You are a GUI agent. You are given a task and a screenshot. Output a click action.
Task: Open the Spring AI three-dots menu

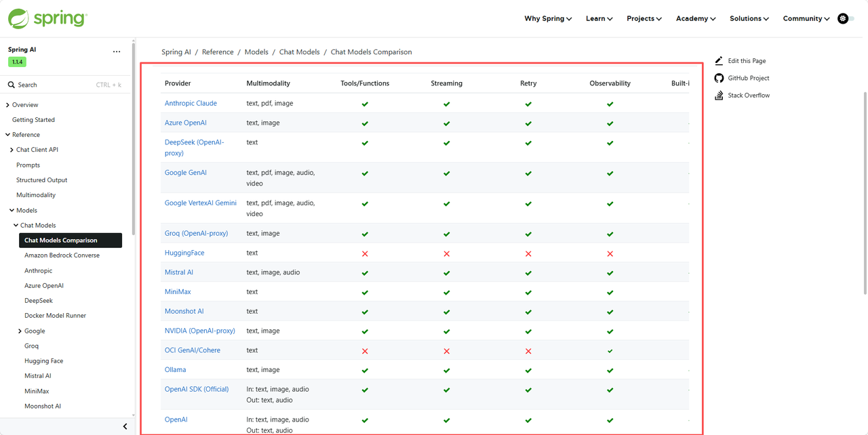click(117, 51)
